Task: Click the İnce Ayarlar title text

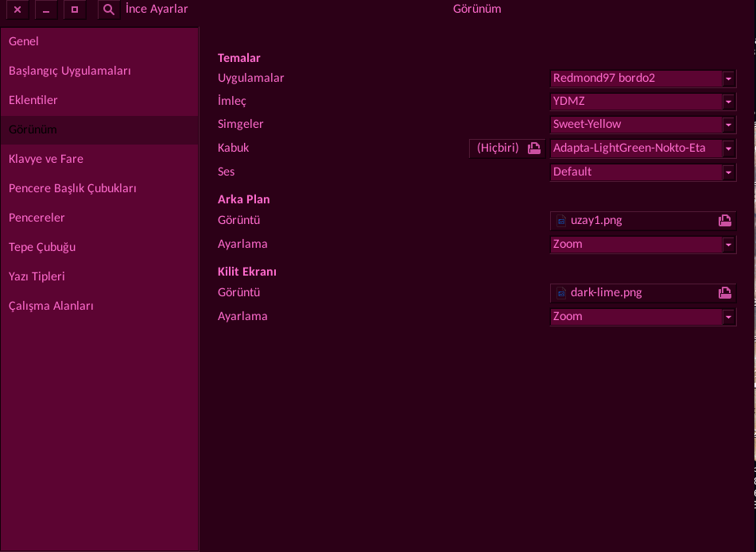Action: point(157,10)
